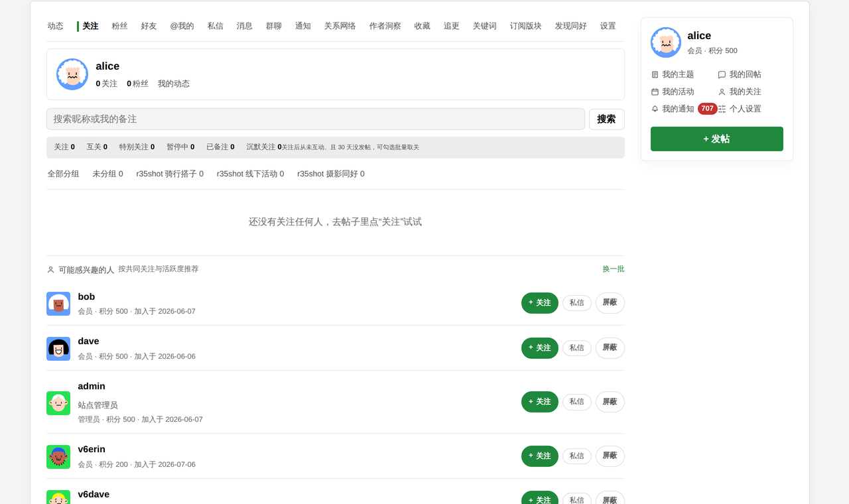This screenshot has height=504, width=849.
Task: Open the red 707 notification badge
Action: (707, 109)
